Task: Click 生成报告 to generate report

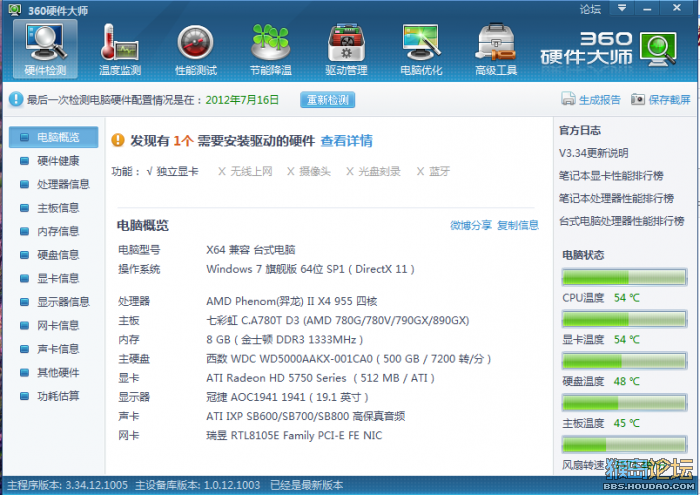Action: (600, 100)
